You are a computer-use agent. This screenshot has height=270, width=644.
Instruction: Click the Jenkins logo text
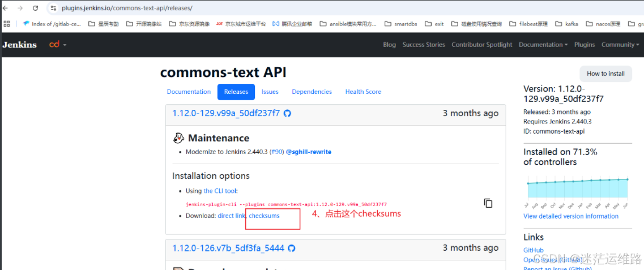click(x=19, y=45)
